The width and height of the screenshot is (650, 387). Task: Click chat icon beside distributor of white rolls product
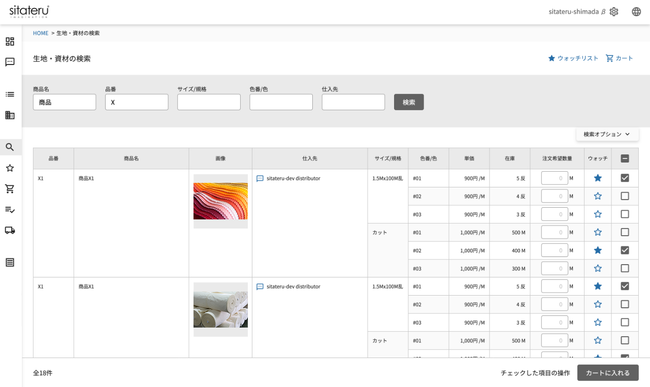(x=260, y=287)
